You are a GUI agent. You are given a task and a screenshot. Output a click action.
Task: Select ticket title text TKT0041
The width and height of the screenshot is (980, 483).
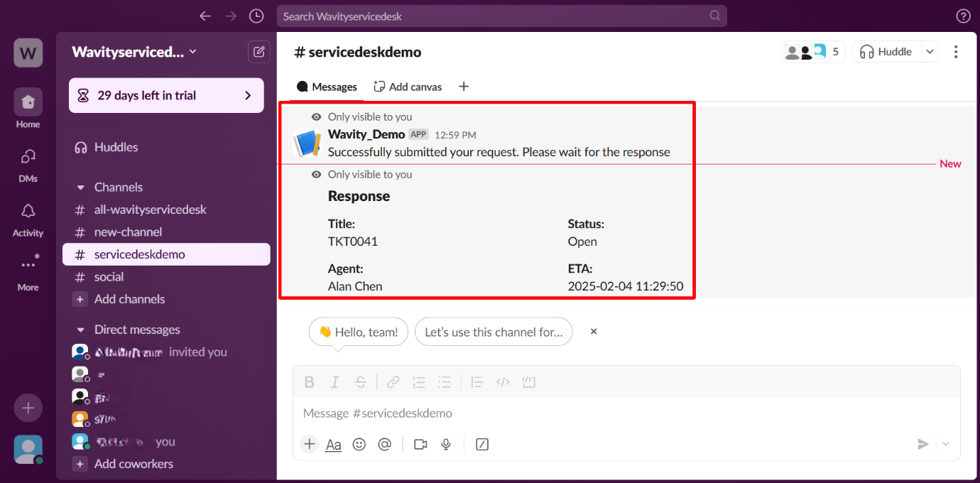click(x=353, y=241)
